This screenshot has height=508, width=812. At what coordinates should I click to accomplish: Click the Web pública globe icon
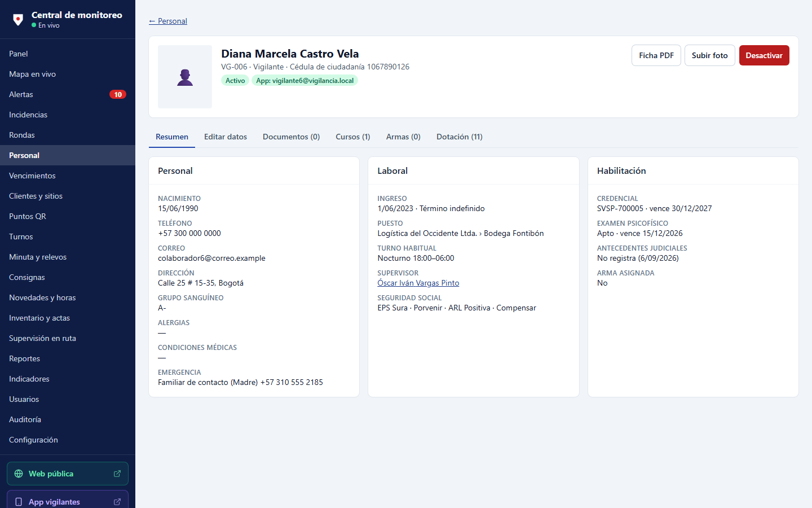point(19,474)
